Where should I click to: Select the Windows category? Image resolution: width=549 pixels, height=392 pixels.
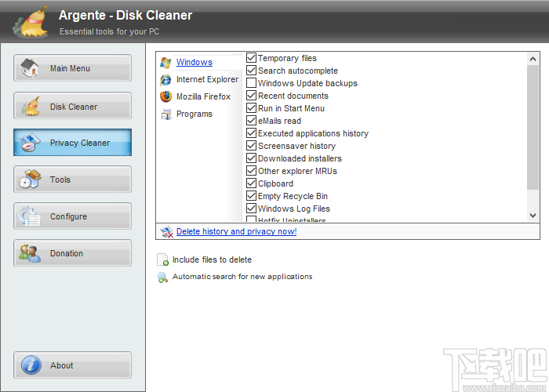[x=195, y=62]
